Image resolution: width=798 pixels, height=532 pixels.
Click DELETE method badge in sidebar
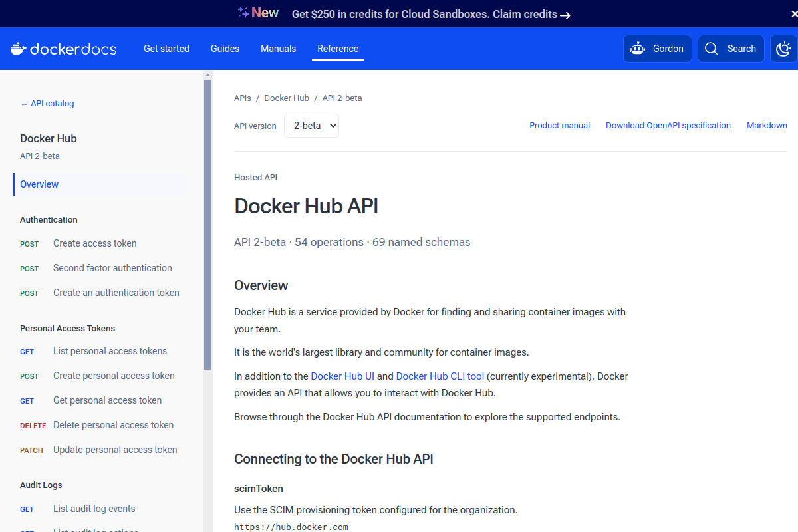[x=33, y=426]
